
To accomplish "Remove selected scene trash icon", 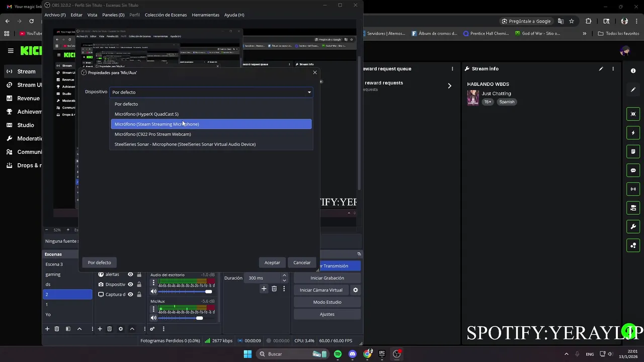I will (57, 329).
